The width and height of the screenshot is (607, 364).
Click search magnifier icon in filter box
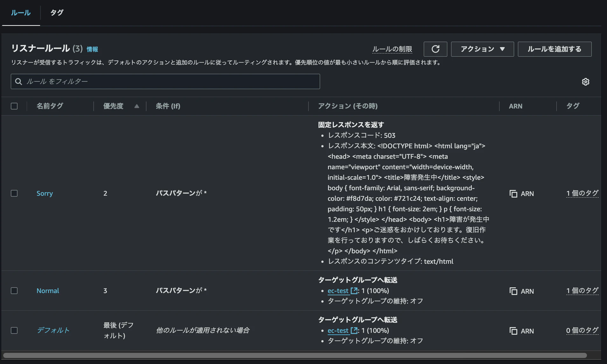tap(19, 81)
